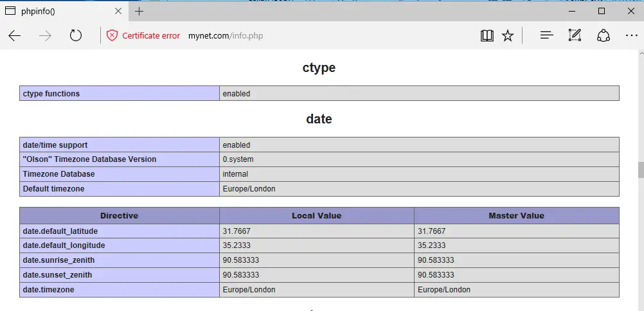Click the mynet.com/info.php address bar
The height and width of the screenshot is (311, 644).
[x=225, y=36]
